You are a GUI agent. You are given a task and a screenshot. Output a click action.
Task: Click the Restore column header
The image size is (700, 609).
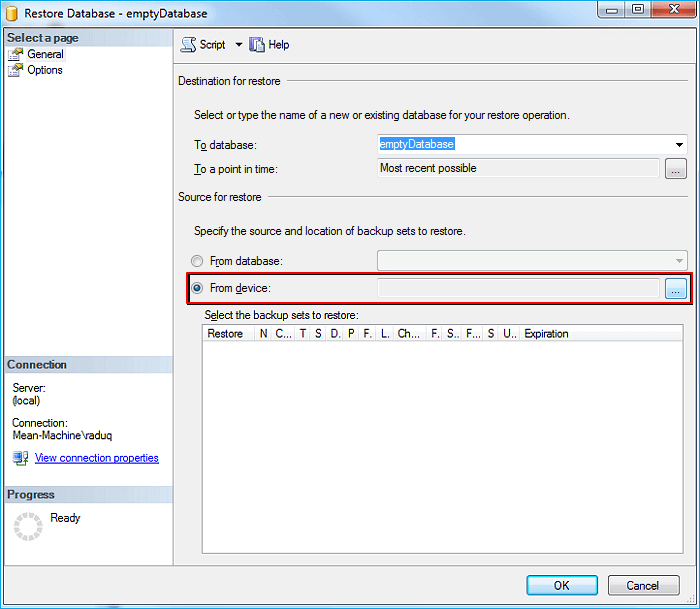pyautogui.click(x=229, y=334)
